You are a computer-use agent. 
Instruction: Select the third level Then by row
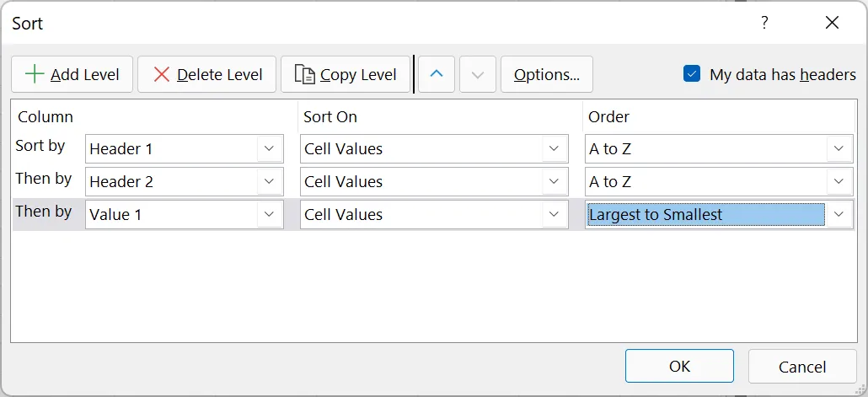pyautogui.click(x=44, y=212)
